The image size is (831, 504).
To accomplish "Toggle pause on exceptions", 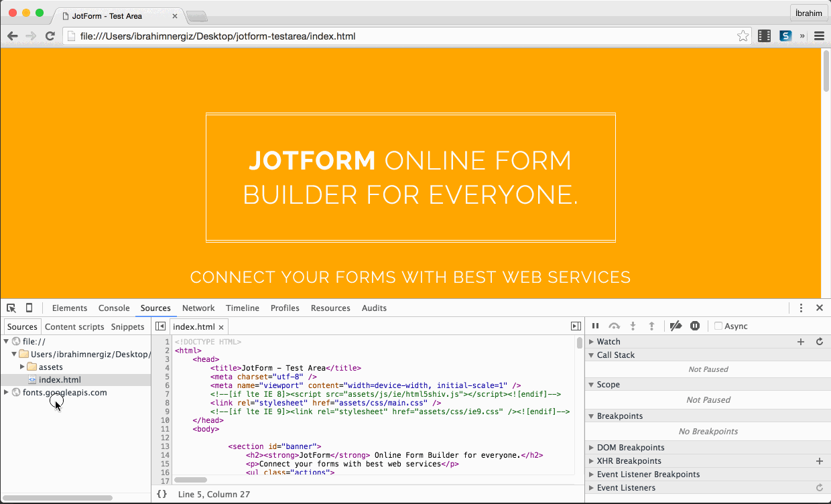I will point(695,326).
